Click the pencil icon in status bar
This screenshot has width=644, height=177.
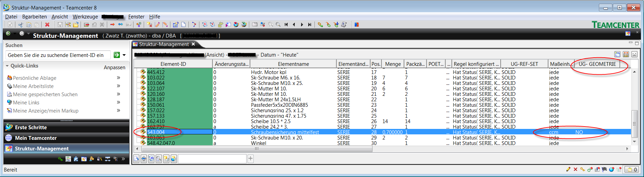(x=568, y=169)
